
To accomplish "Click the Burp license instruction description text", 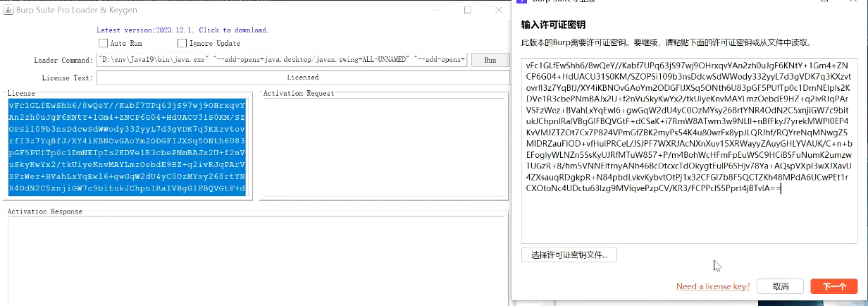I will pyautogui.click(x=666, y=42).
